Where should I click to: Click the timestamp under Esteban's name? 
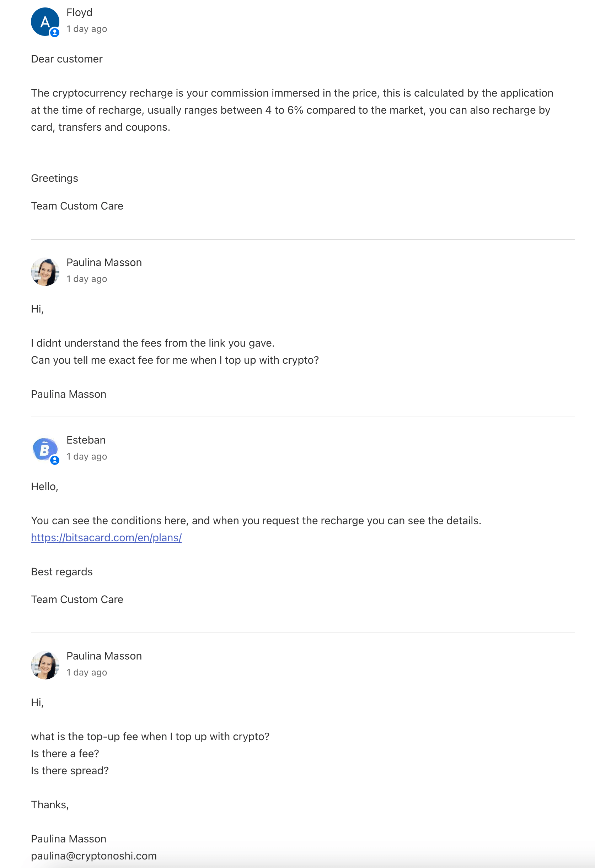[x=87, y=456]
